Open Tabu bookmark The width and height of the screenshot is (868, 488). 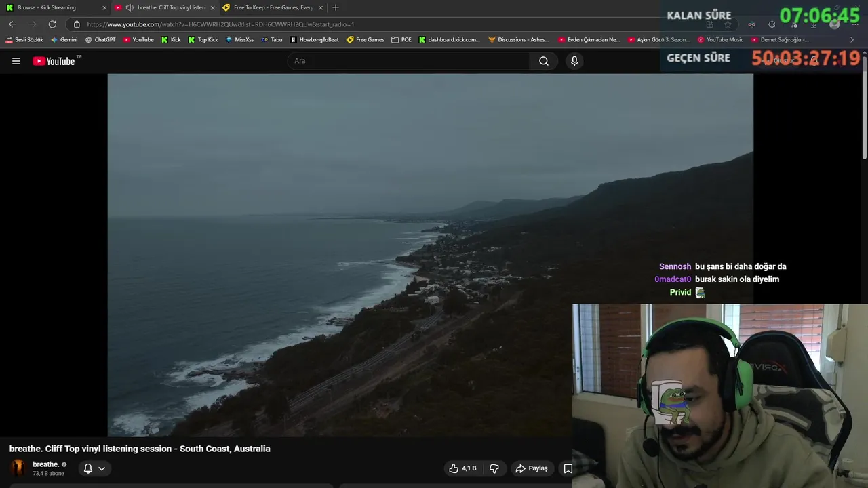pyautogui.click(x=272, y=40)
